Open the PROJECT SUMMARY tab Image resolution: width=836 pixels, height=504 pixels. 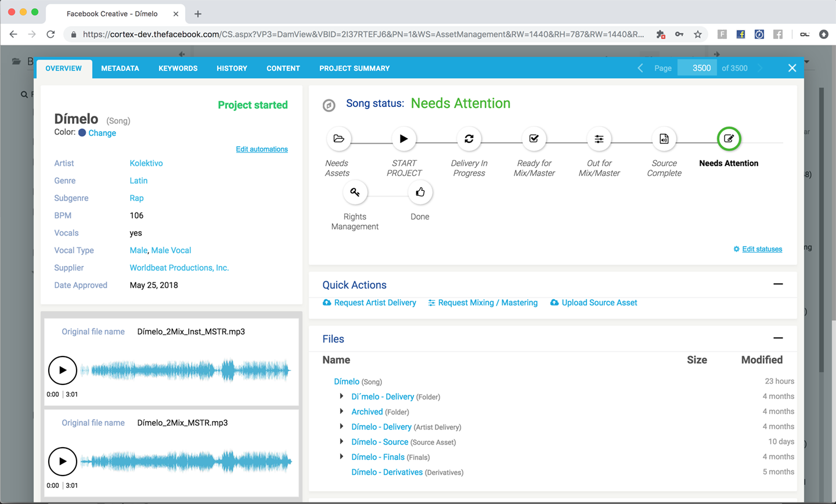point(355,69)
